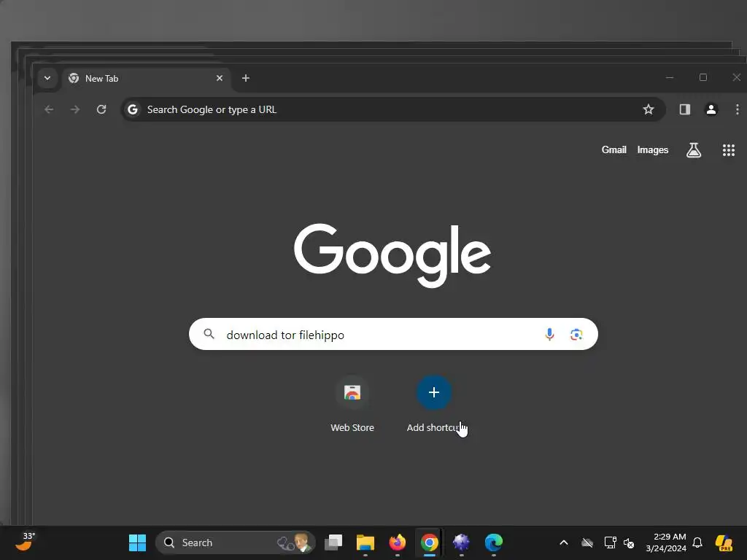Close the New Tab tab

point(219,78)
